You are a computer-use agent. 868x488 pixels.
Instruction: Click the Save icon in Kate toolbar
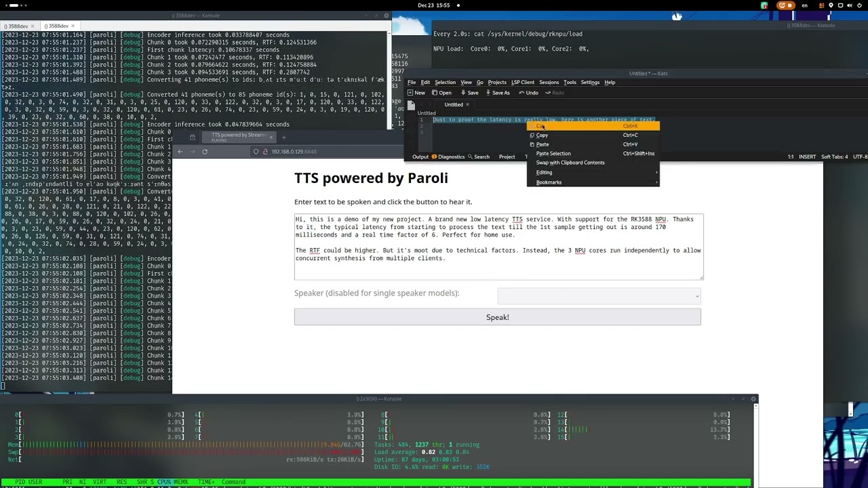coord(463,93)
